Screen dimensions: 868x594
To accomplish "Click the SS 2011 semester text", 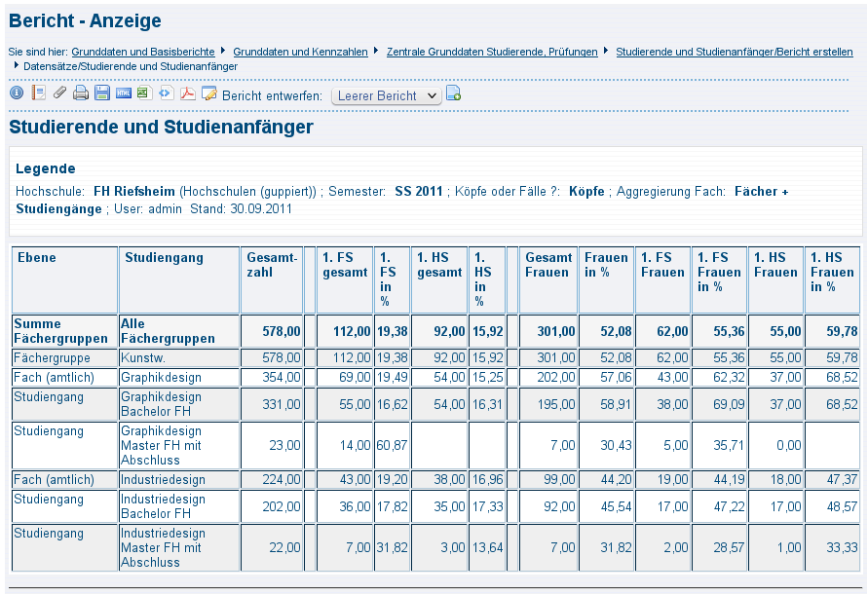I will pyautogui.click(x=419, y=192).
